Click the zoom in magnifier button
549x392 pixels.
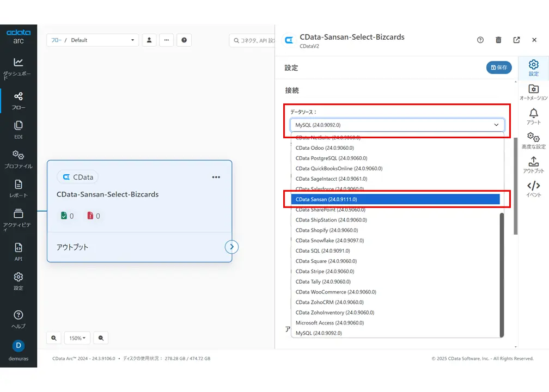pos(54,338)
